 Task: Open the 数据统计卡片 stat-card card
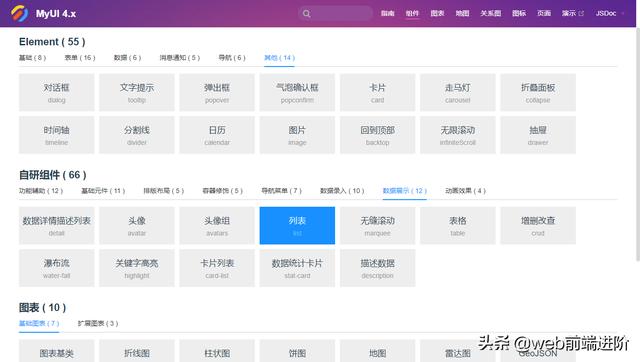[x=297, y=268]
